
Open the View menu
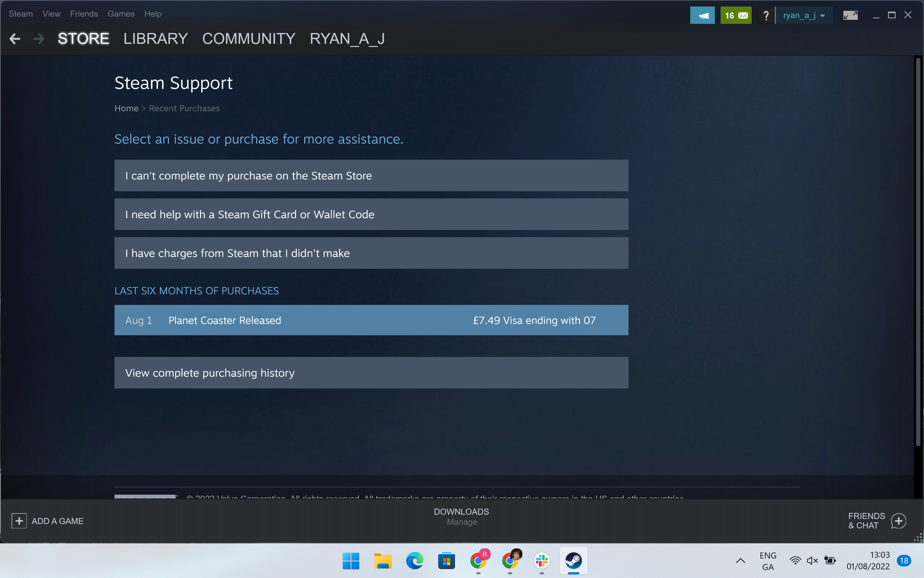tap(51, 14)
